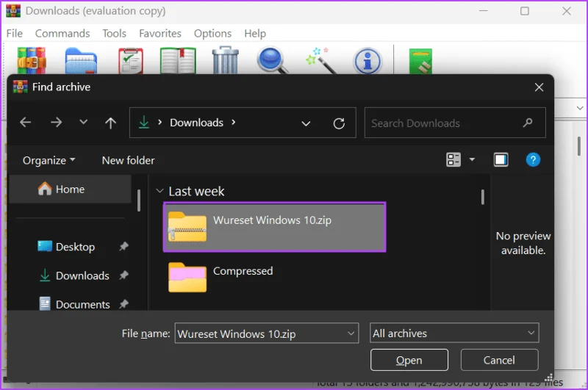Viewport: 588px width, 390px height.
Task: Go back using the left arrow
Action: pyautogui.click(x=26, y=122)
